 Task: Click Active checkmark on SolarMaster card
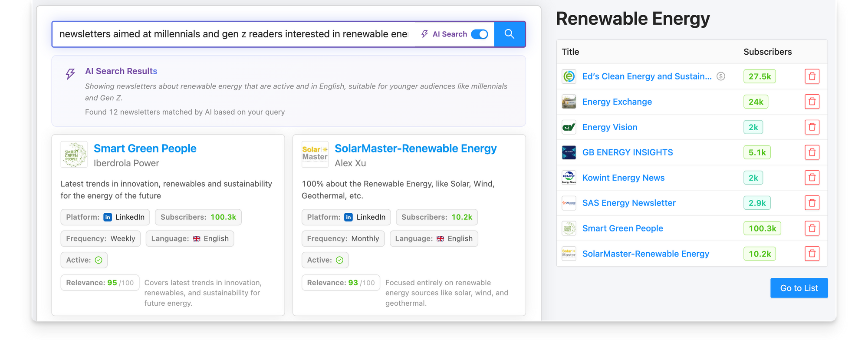[x=339, y=260]
